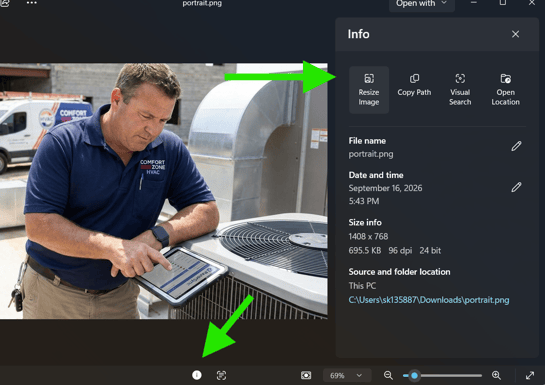Edit the file name with pencil icon
This screenshot has width=545, height=385.
tap(516, 146)
